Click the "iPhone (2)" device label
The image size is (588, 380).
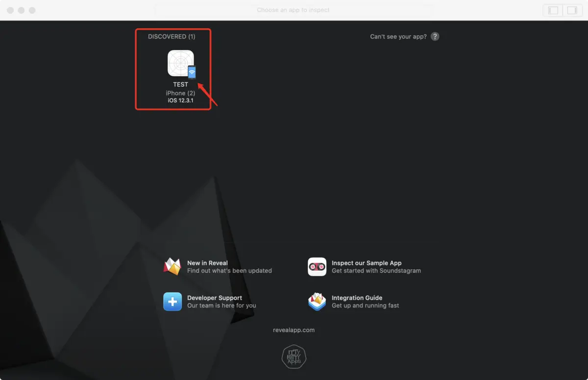click(180, 93)
